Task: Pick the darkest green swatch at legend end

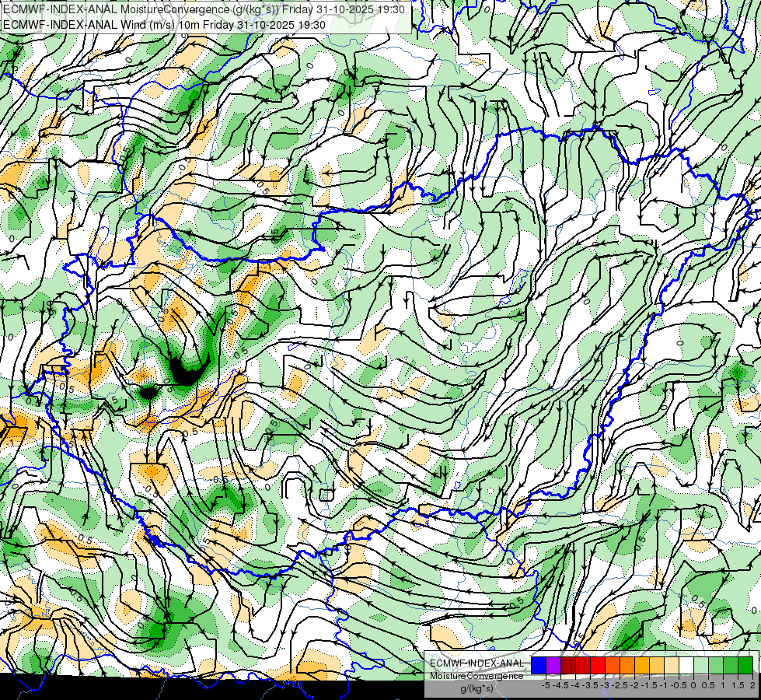Action: coord(745,666)
